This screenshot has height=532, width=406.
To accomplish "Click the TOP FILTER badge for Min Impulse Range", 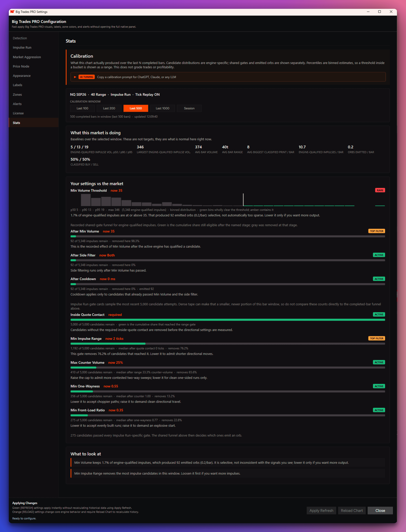I will click(x=377, y=338).
